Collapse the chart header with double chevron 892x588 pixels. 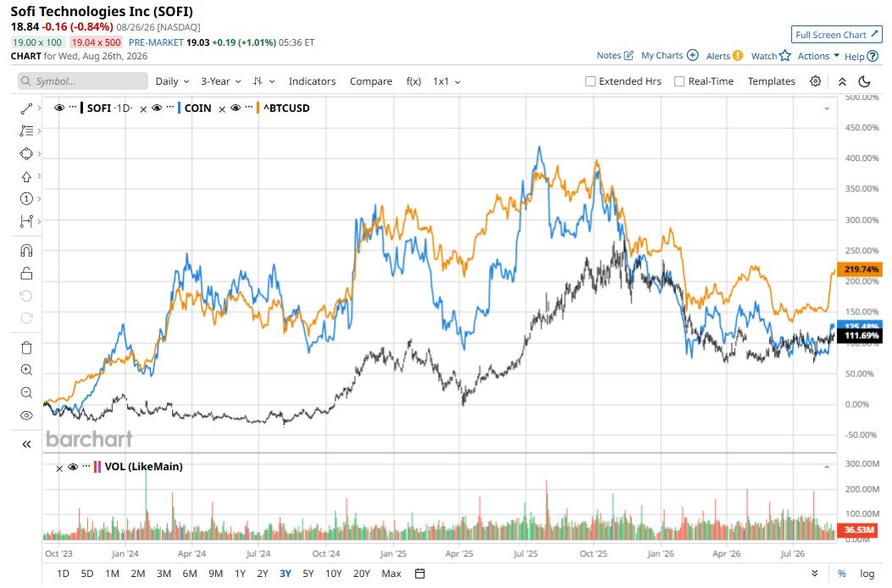tap(842, 81)
